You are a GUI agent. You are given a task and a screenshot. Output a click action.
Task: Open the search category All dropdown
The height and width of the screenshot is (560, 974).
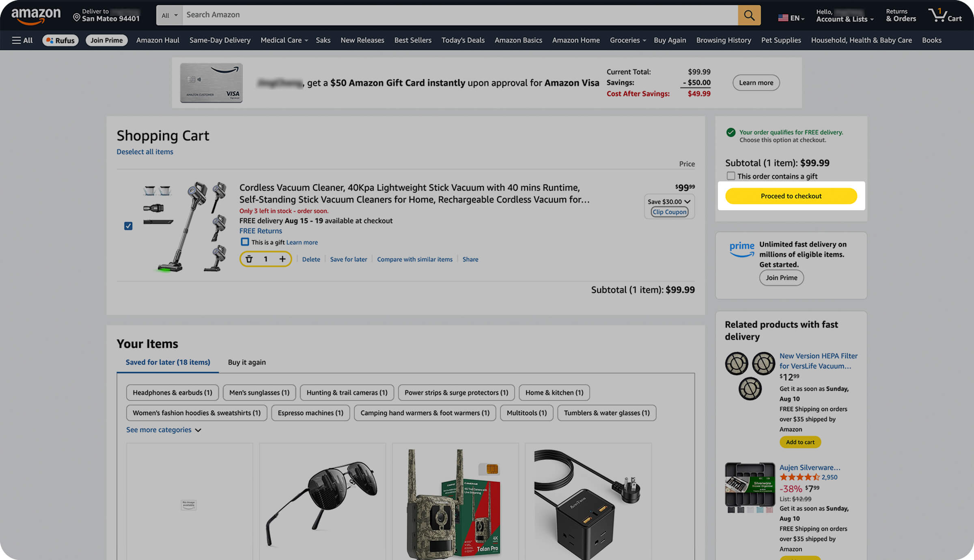(x=170, y=15)
